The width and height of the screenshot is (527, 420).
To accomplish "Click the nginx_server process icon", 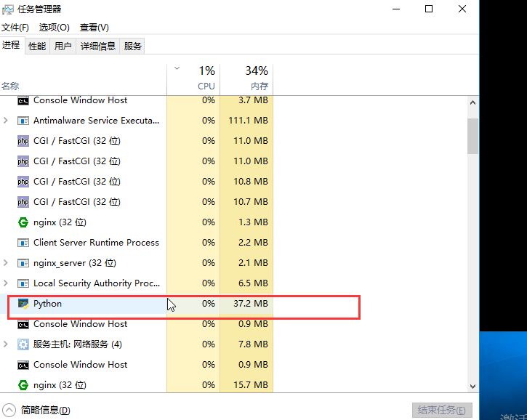I will tap(23, 263).
